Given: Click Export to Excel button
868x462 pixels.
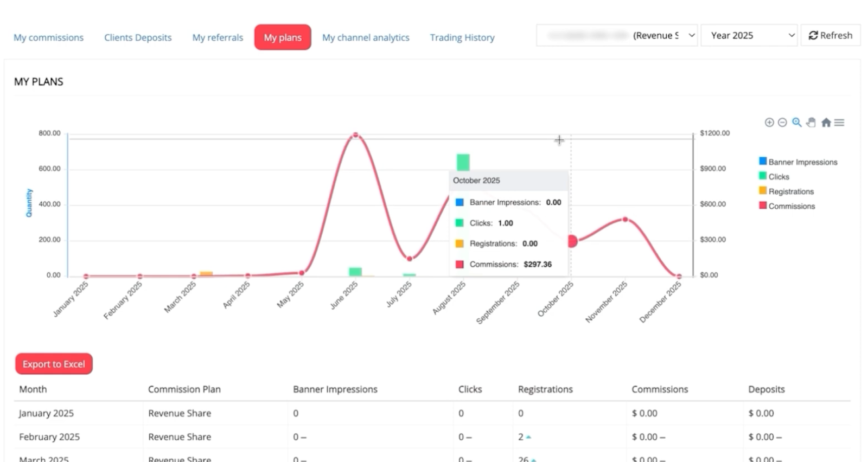Looking at the screenshot, I should click(54, 364).
